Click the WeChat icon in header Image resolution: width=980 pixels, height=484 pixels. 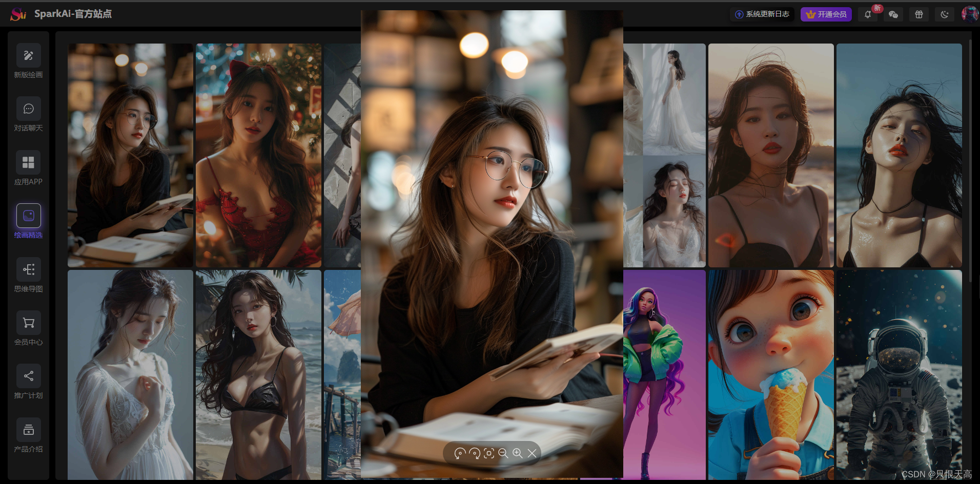pos(893,14)
